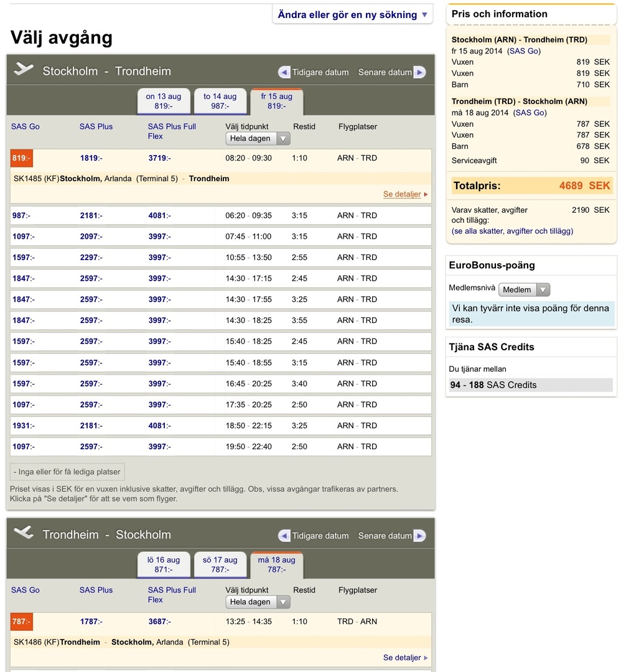Switch to the 'on 13 aug' date tab
644x672 pixels.
(x=164, y=101)
